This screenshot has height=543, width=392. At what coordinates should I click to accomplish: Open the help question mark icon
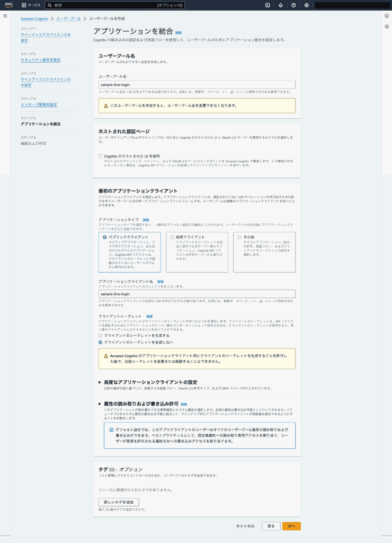(x=293, y=5)
